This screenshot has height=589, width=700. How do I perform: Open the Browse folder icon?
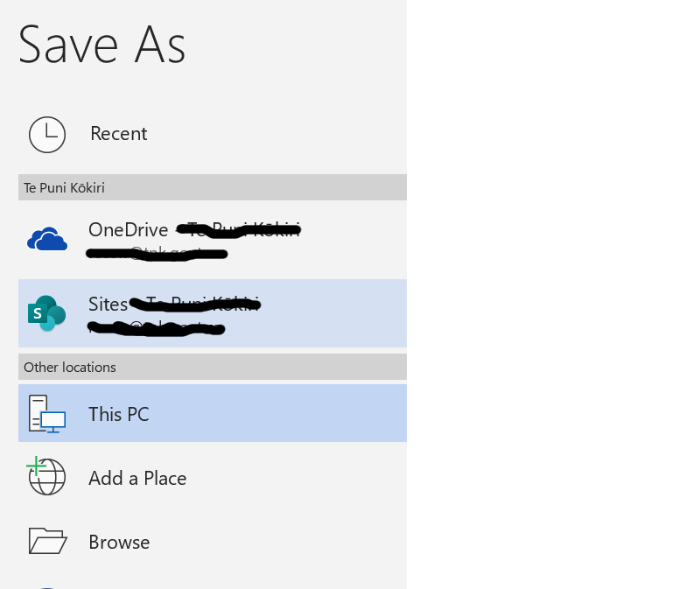[47, 541]
